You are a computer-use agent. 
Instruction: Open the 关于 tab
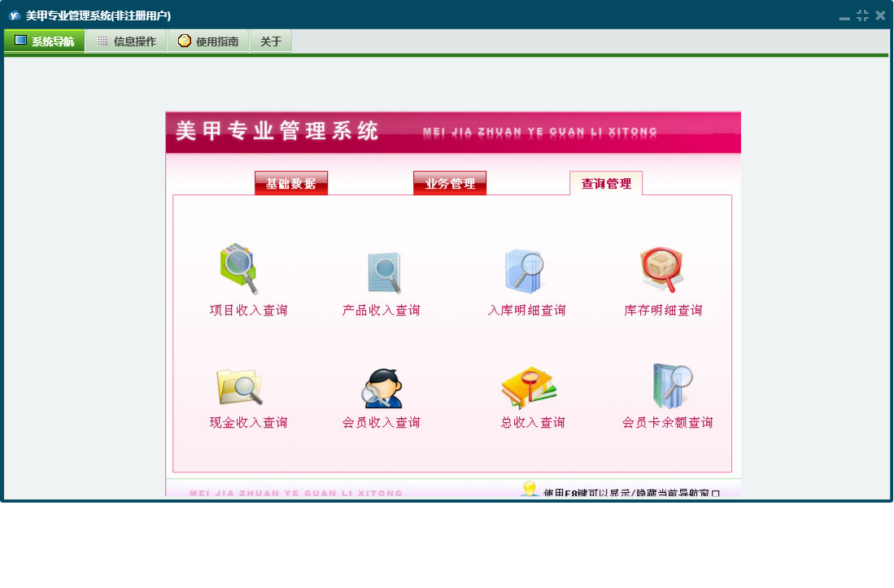271,41
